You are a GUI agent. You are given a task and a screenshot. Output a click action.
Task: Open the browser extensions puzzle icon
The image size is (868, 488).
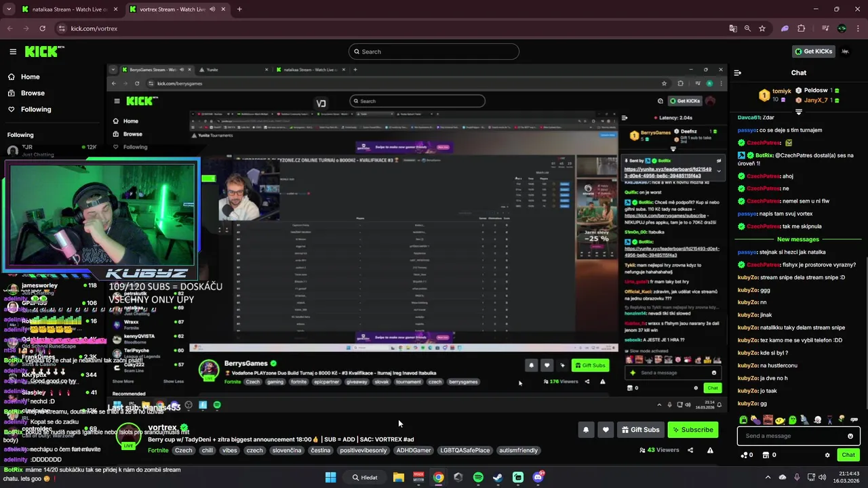coord(802,28)
